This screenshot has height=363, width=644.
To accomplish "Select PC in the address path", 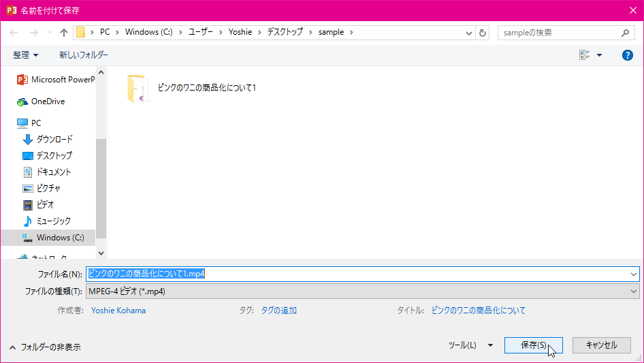I will (x=105, y=32).
